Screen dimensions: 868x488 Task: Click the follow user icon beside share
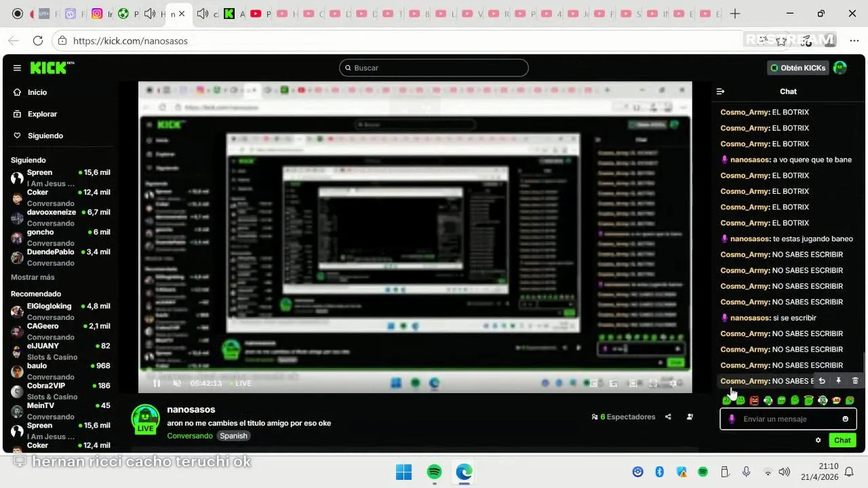690,417
